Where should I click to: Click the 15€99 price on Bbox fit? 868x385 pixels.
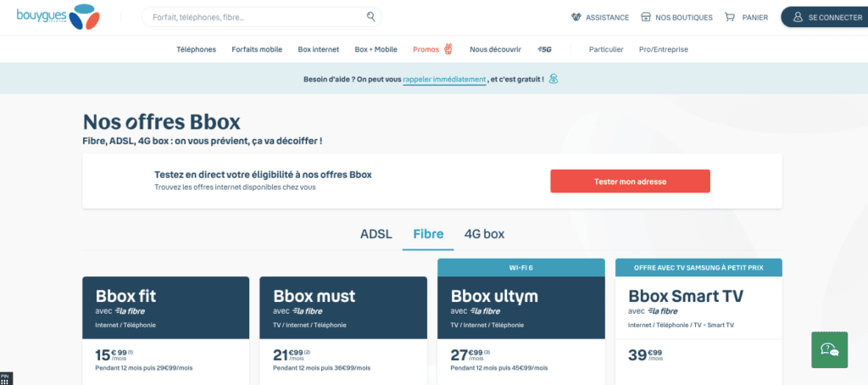[x=114, y=354]
